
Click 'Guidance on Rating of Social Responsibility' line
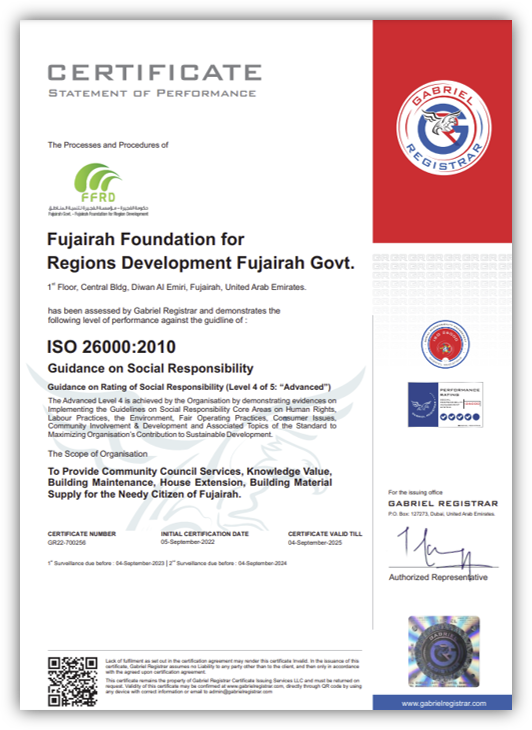pyautogui.click(x=189, y=387)
